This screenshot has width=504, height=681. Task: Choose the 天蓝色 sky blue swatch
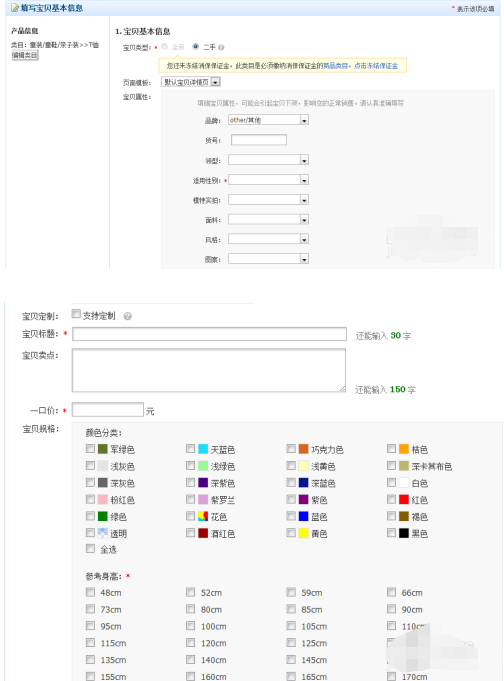[x=203, y=449]
